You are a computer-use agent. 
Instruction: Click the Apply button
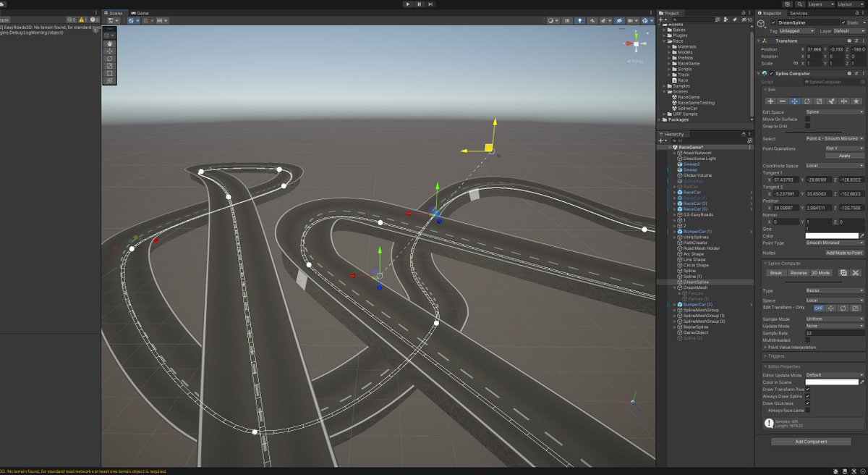click(844, 156)
